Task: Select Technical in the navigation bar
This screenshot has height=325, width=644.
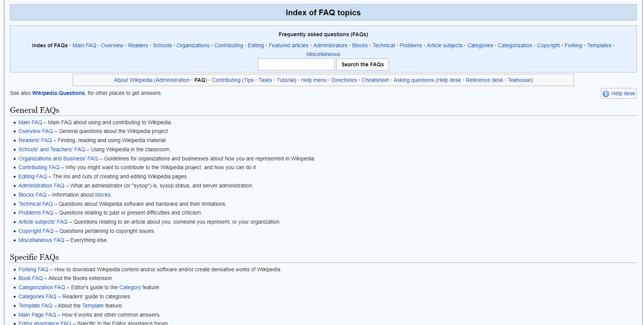Action: (x=384, y=45)
